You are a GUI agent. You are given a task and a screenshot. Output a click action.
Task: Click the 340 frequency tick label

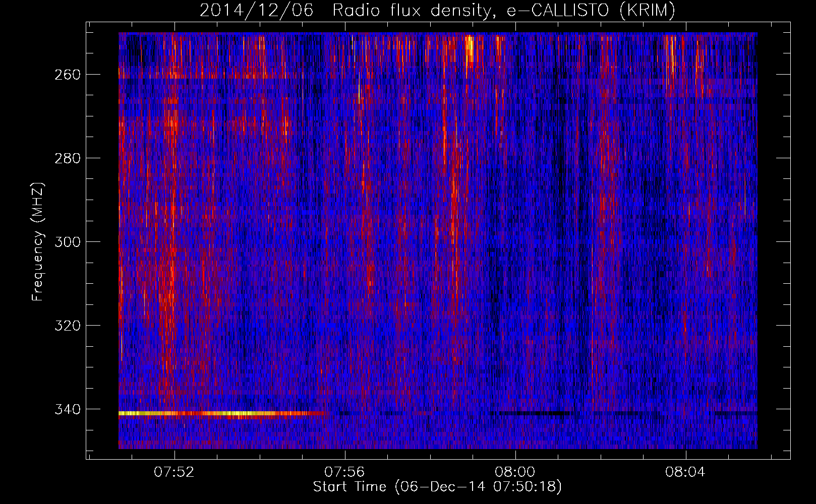[67, 409]
